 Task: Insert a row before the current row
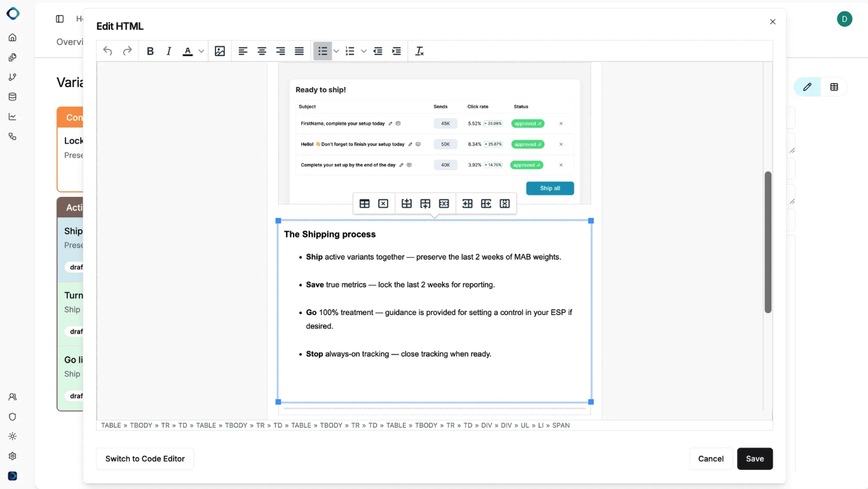(x=407, y=204)
